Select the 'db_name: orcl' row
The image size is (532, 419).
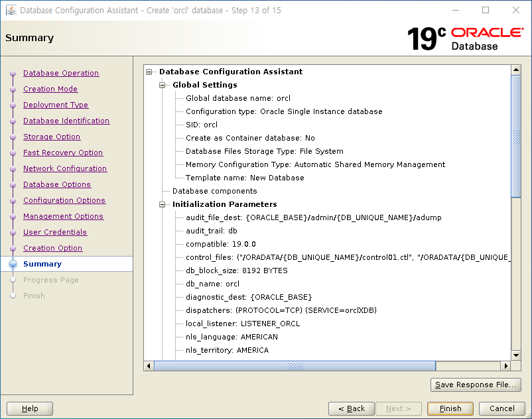[x=212, y=284]
